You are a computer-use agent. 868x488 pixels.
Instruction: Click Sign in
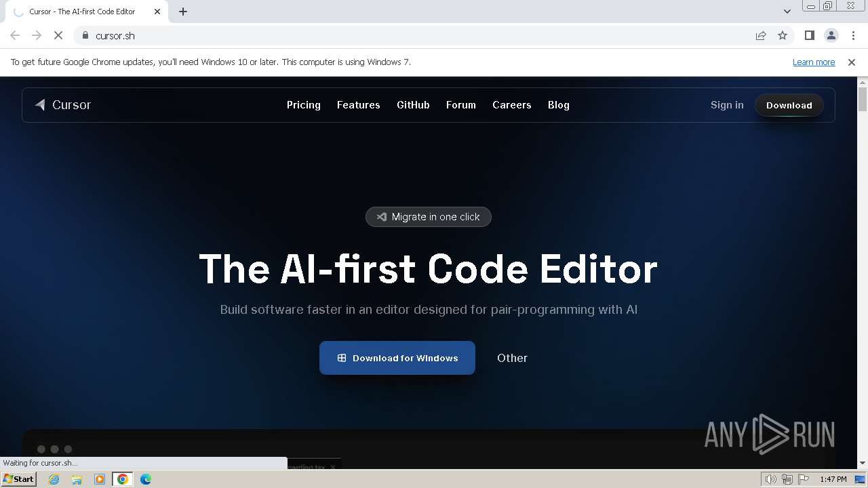(727, 105)
